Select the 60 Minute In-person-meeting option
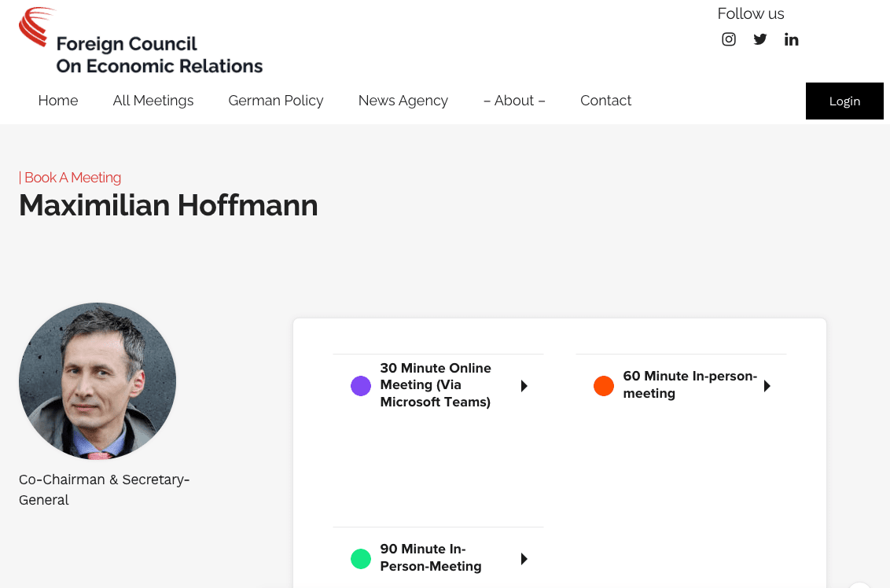 [x=690, y=385]
